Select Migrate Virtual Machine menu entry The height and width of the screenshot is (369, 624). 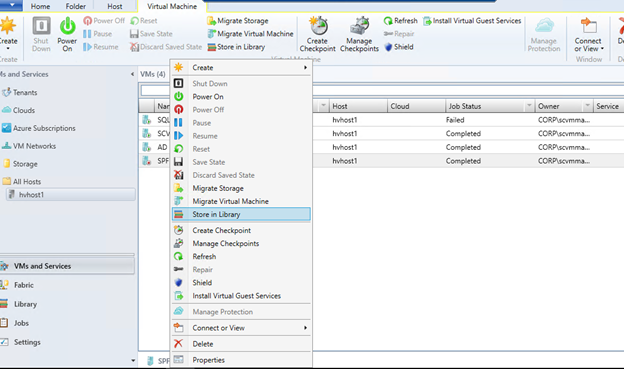click(241, 201)
